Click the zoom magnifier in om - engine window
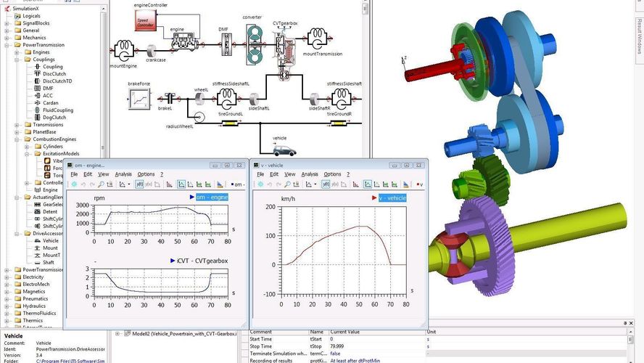Viewport: 644px width, 363px height. [101, 184]
